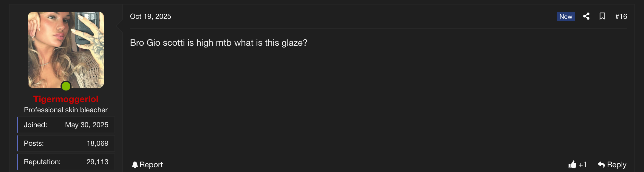The width and height of the screenshot is (644, 172).
Task: Click the Posts count 18,069
Action: tap(98, 143)
